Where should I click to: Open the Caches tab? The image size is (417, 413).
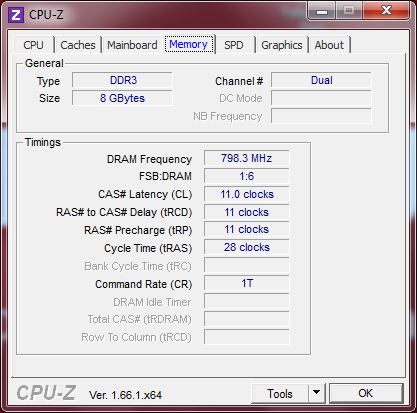pos(78,45)
